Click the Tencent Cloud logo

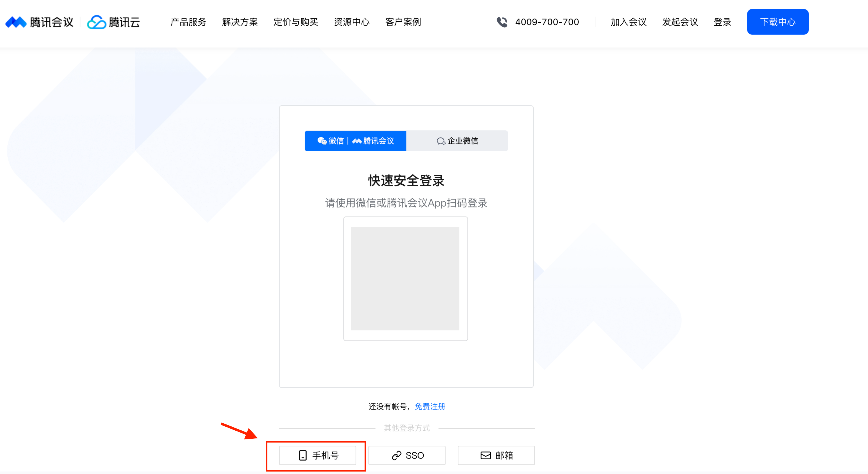(x=114, y=22)
